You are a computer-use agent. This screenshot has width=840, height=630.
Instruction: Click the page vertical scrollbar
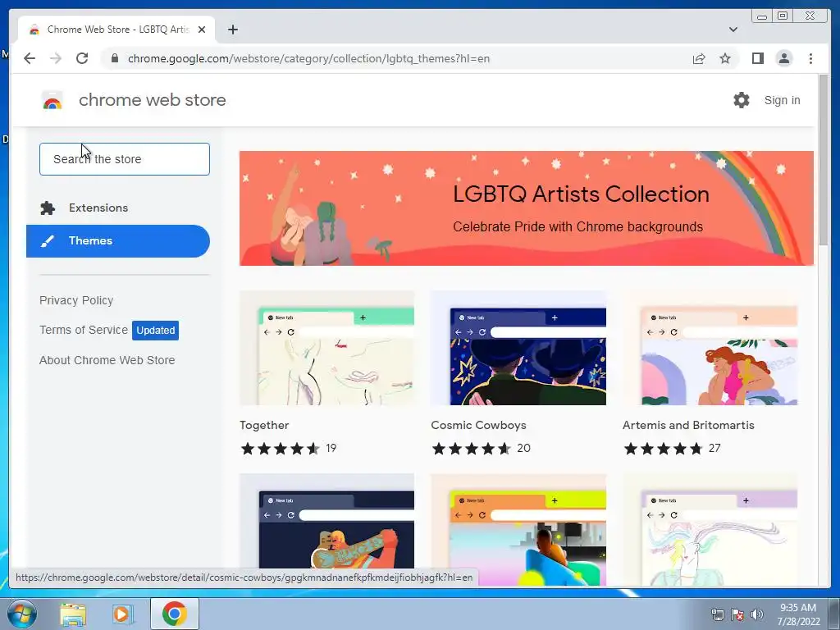click(824, 161)
